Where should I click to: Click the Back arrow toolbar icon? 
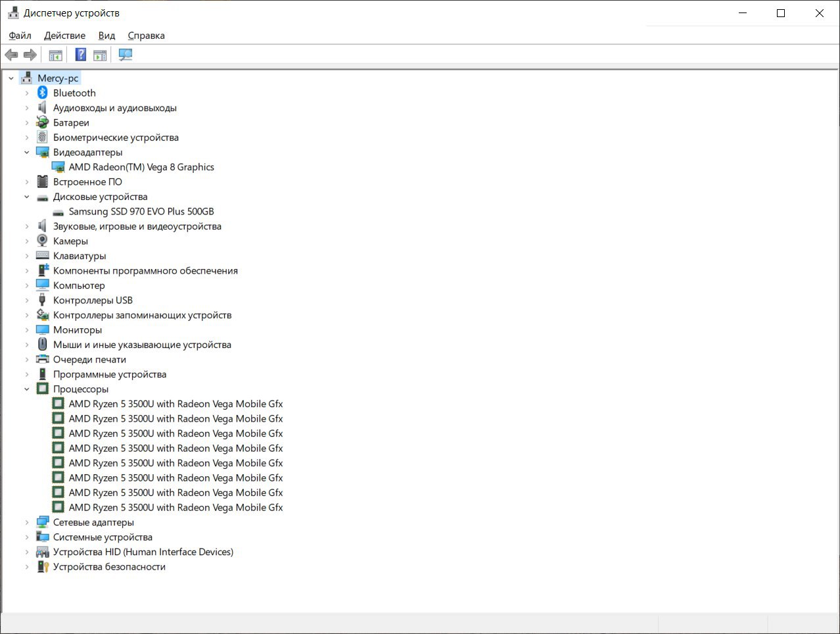(x=11, y=55)
